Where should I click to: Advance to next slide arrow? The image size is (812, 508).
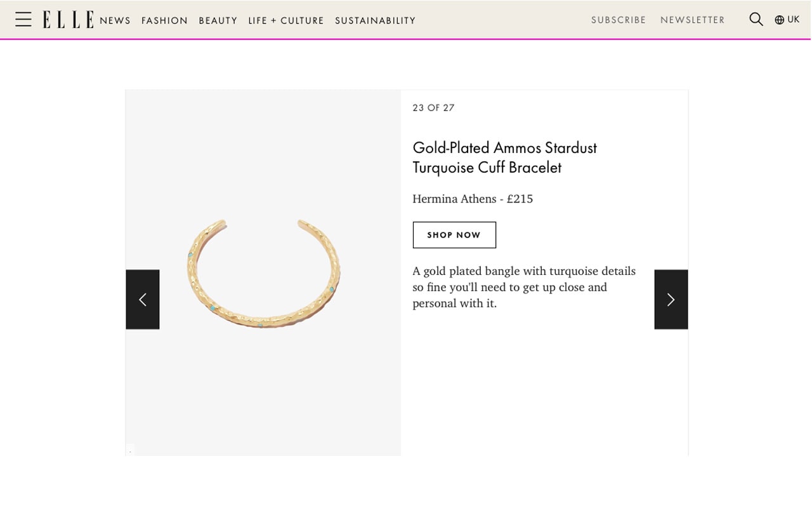(x=671, y=300)
